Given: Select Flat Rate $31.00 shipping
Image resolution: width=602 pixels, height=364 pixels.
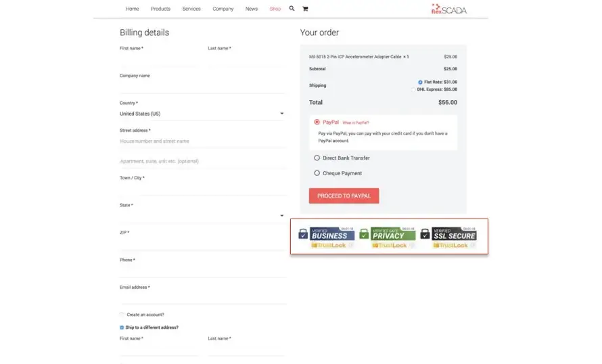Looking at the screenshot, I should pos(420,82).
